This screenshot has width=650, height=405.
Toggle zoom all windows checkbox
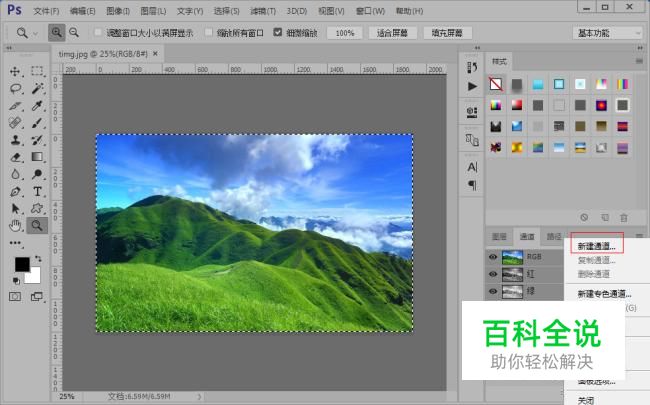pyautogui.click(x=209, y=32)
